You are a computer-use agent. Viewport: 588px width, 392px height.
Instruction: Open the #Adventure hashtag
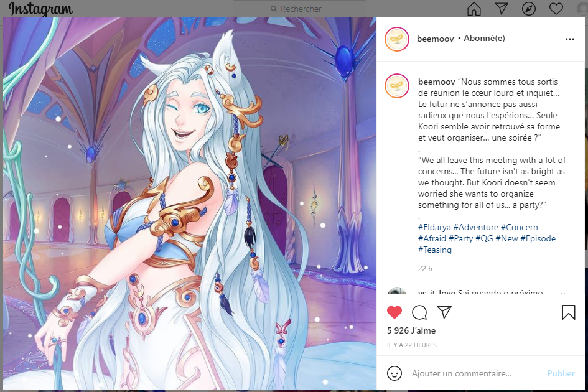click(476, 227)
